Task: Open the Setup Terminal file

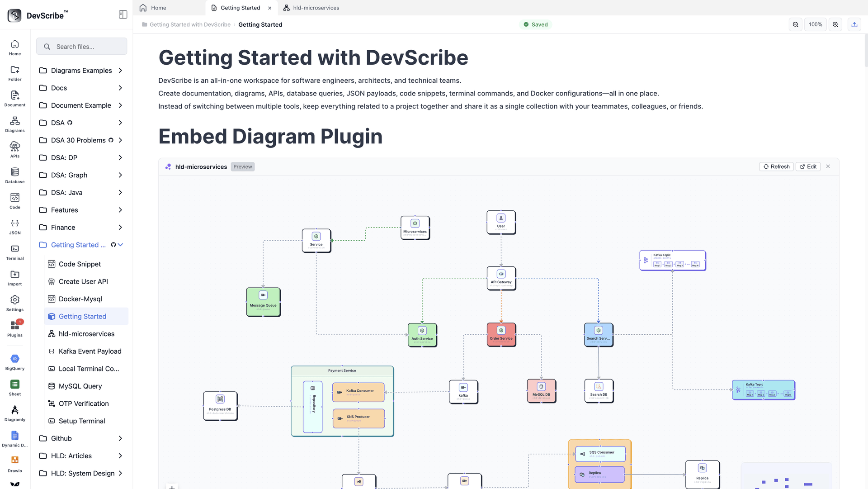Action: tap(86, 421)
